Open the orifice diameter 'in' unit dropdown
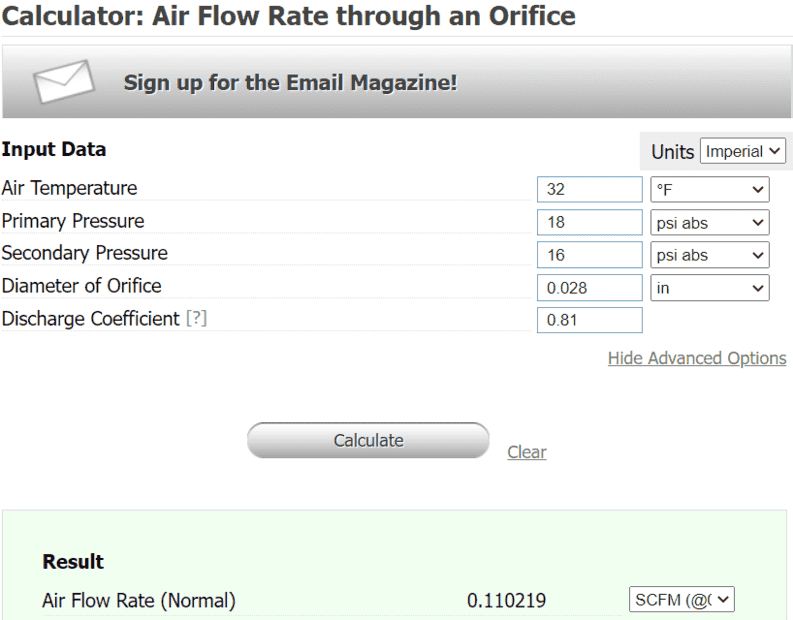 (710, 288)
